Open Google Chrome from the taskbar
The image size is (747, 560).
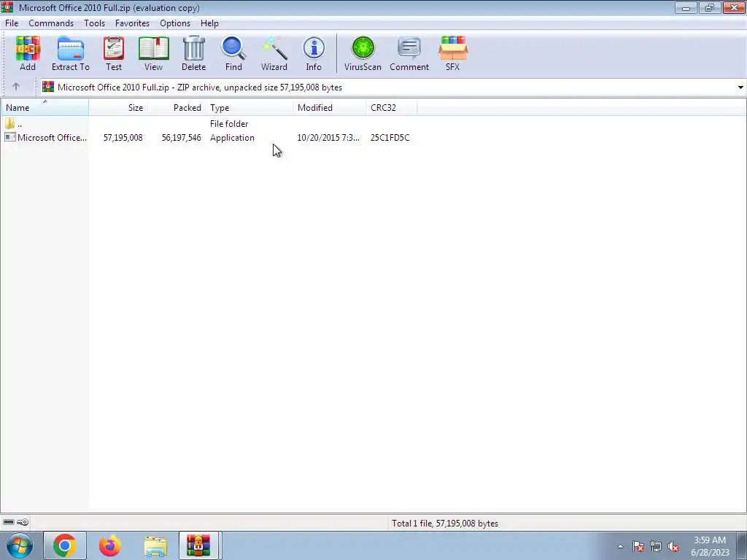point(65,546)
